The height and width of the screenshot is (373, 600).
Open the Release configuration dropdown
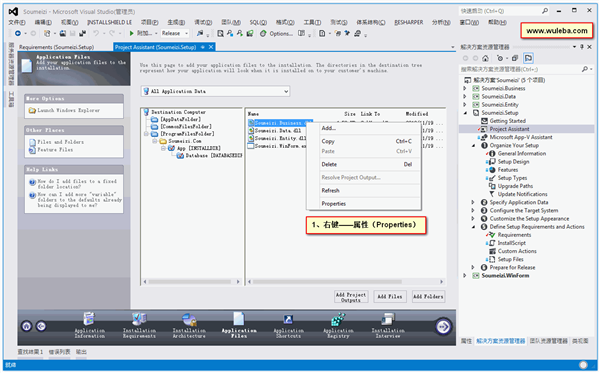tap(175, 33)
